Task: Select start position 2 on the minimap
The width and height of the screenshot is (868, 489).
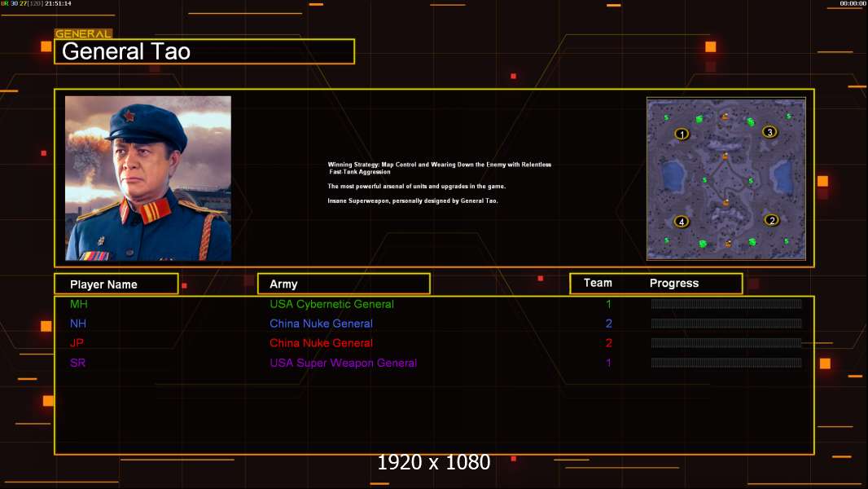Action: [772, 220]
